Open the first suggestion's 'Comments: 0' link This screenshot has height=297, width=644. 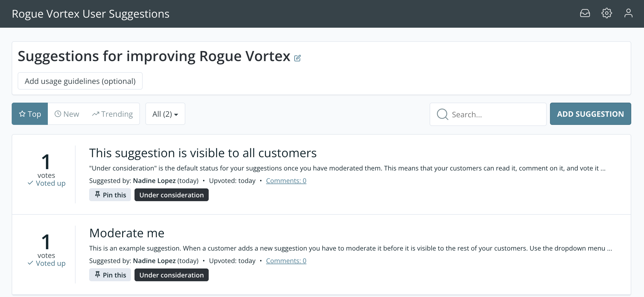point(286,181)
